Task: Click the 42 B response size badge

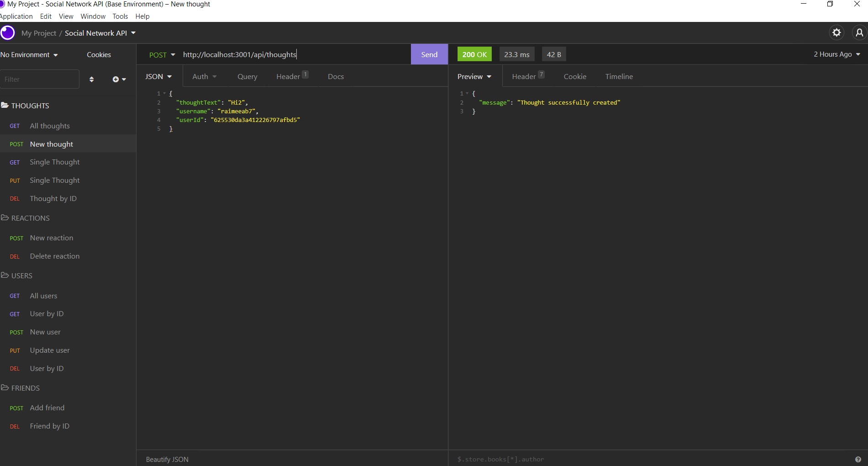Action: click(x=554, y=54)
